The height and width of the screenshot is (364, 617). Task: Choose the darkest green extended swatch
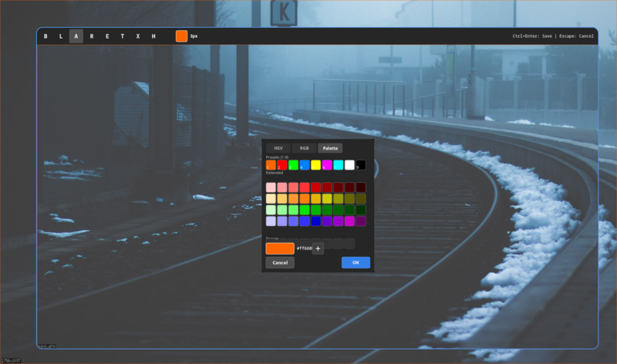click(361, 210)
